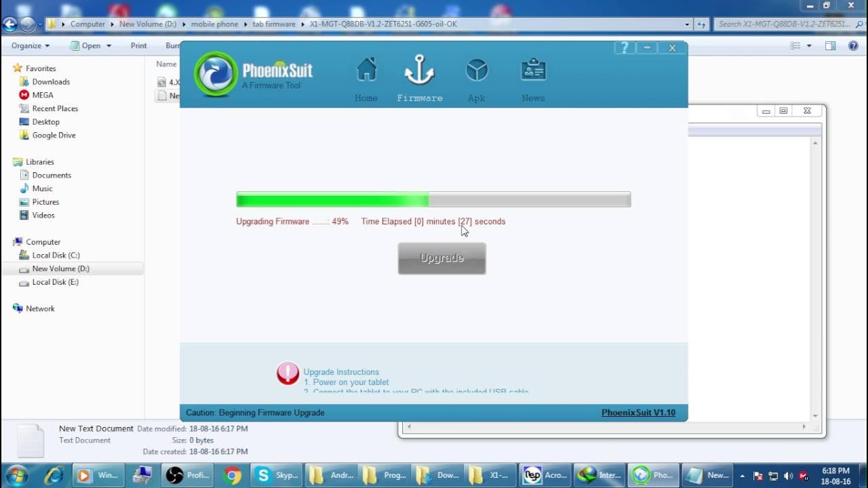
Task: Click Computer in the address breadcrumb
Action: click(x=87, y=24)
